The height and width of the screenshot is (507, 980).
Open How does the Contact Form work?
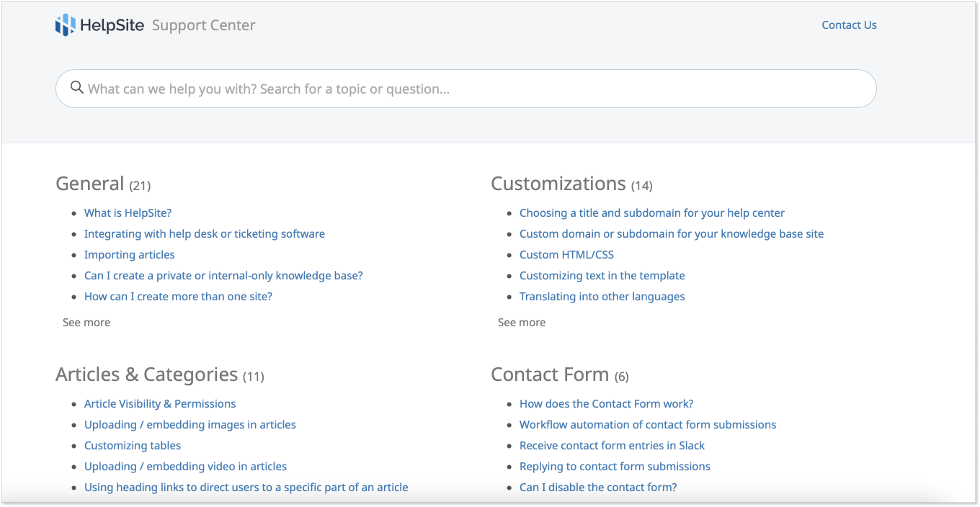coord(607,404)
